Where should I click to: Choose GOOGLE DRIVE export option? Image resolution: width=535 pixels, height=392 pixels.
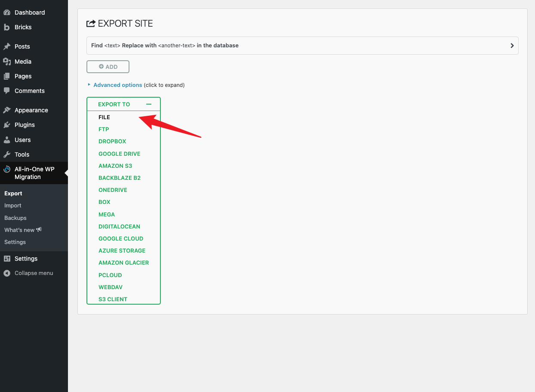coord(119,154)
